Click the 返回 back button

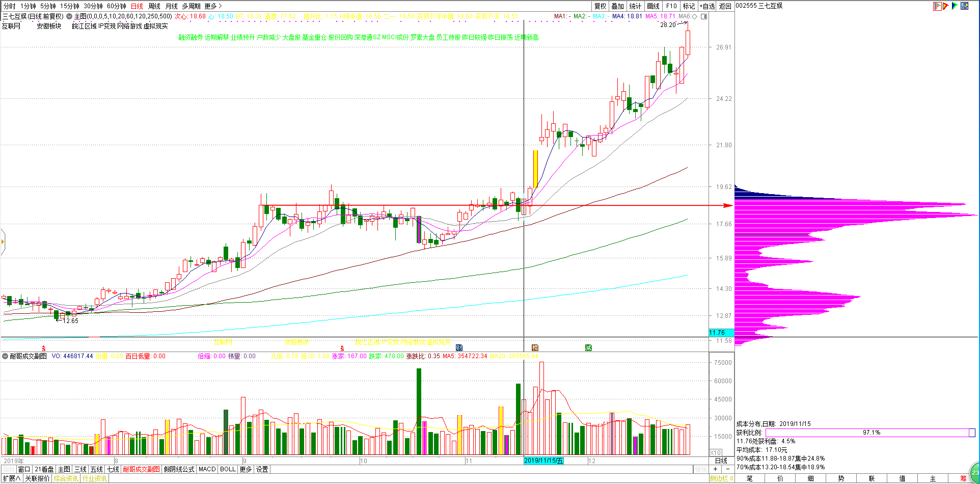[x=725, y=6]
